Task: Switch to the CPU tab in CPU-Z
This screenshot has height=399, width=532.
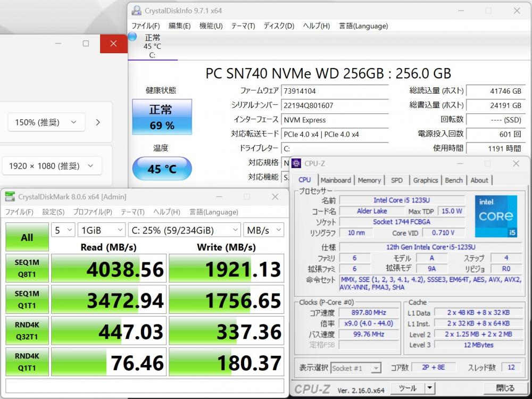Action: pos(305,180)
